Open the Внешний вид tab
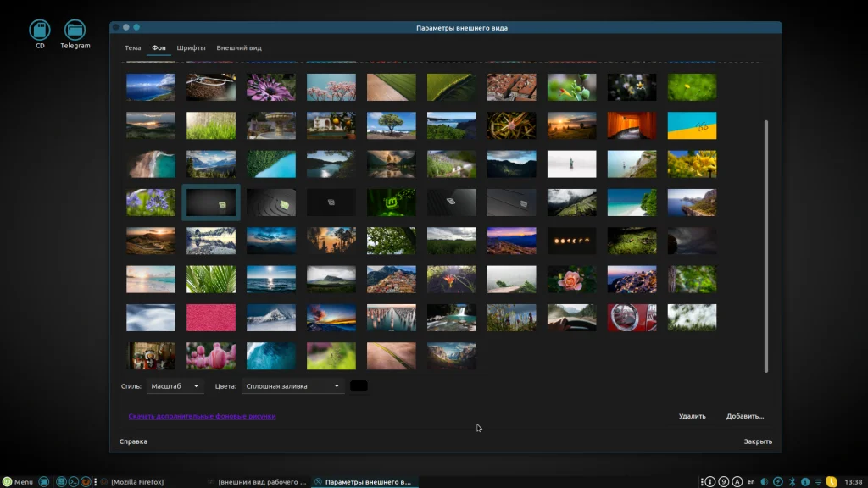Screen dimensions: 868x488 (x=238, y=48)
